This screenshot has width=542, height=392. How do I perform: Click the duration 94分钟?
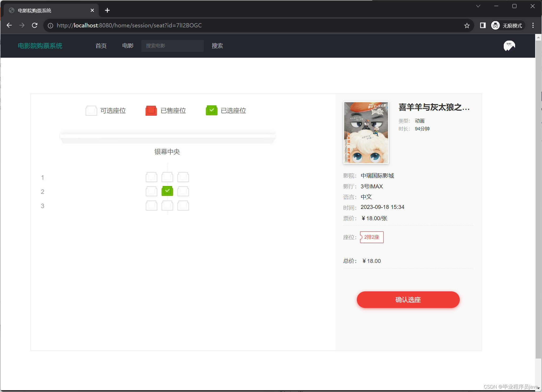click(422, 129)
